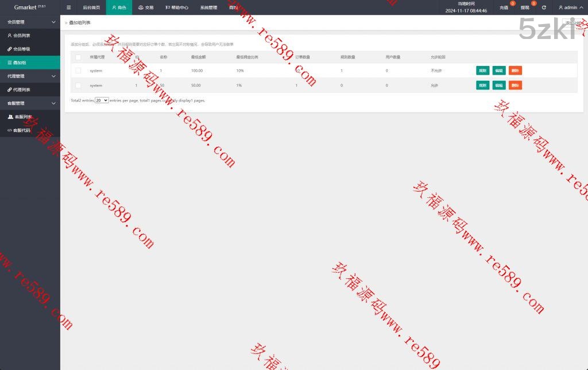The height and width of the screenshot is (370, 588).
Task: Click the 允许轮回 column header
Action: [x=438, y=57]
